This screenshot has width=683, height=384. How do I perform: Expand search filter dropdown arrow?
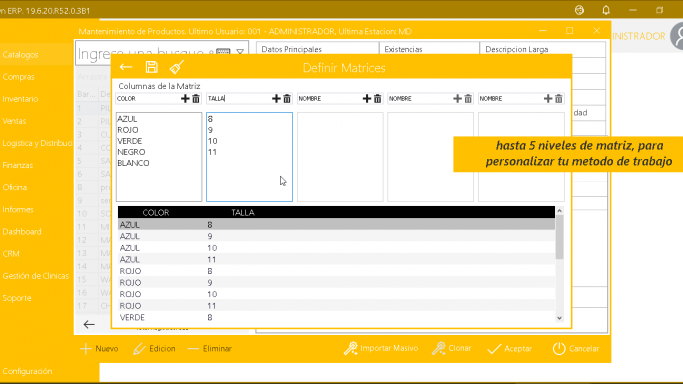click(240, 52)
